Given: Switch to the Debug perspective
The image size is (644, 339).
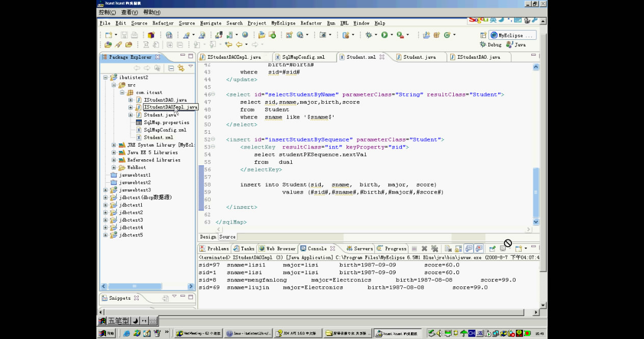Looking at the screenshot, I should click(x=490, y=45).
